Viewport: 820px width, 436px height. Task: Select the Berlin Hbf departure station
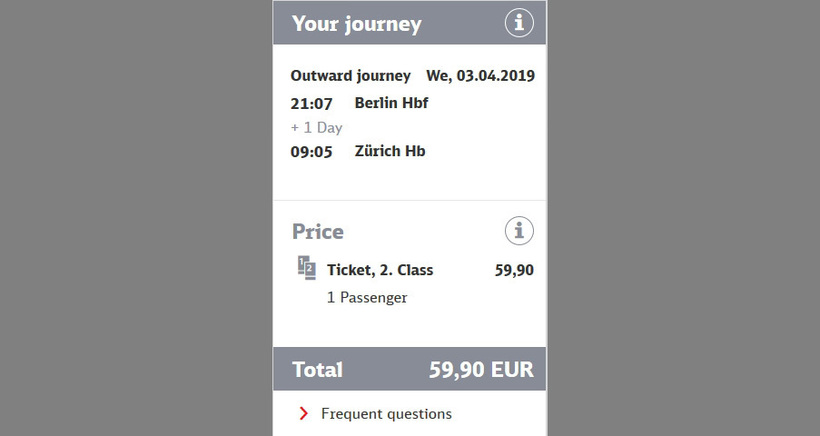click(391, 102)
